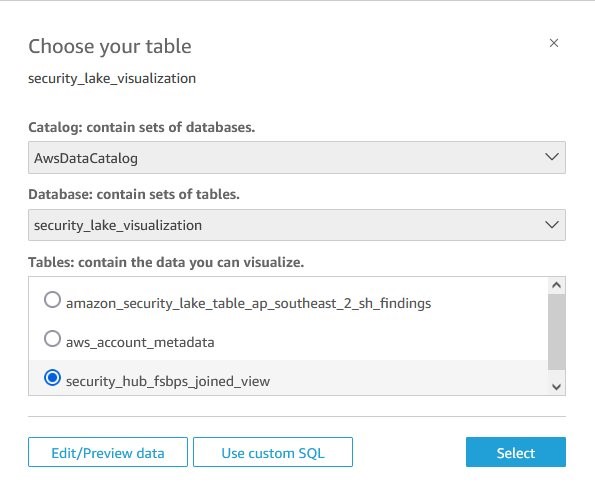Choose Use custom SQL
The image size is (595, 491).
pyautogui.click(x=273, y=452)
